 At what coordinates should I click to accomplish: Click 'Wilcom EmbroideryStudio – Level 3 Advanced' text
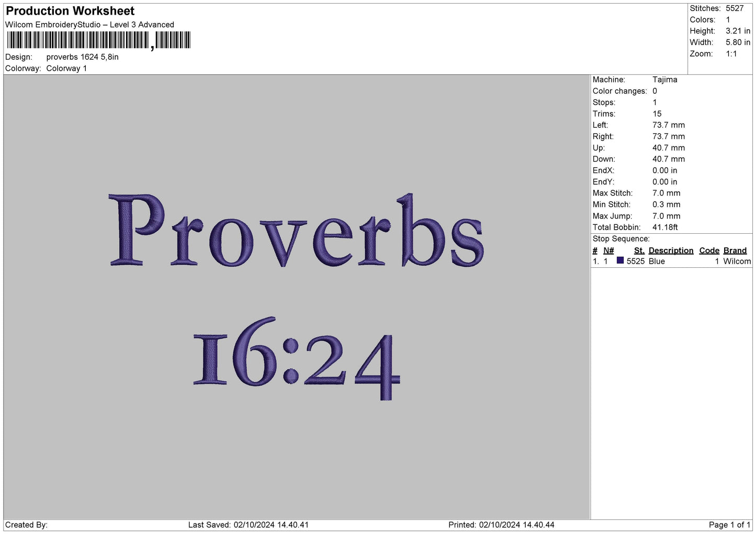tap(89, 25)
